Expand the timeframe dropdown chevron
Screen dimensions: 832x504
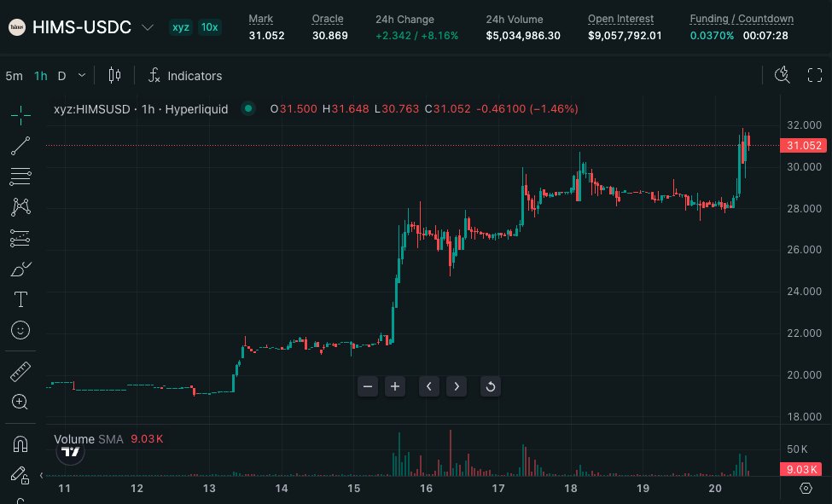pyautogui.click(x=82, y=75)
